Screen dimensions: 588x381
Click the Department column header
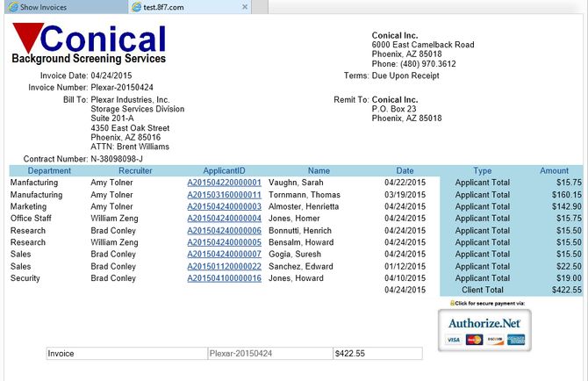49,170
